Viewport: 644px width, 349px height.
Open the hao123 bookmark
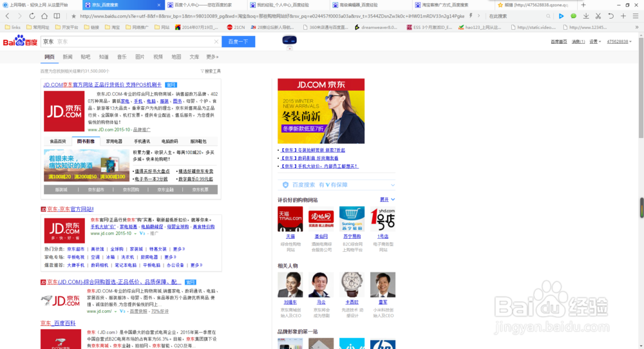[480, 27]
